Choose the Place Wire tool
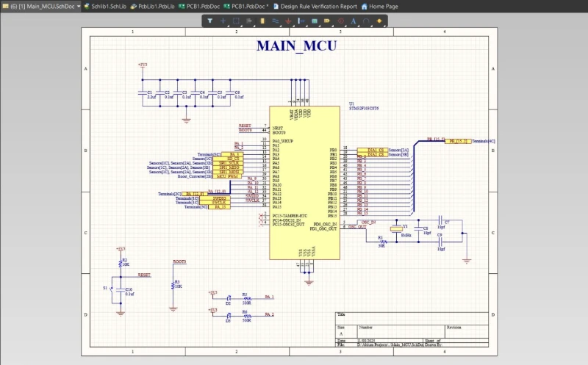This screenshot has height=365, width=588. point(276,21)
